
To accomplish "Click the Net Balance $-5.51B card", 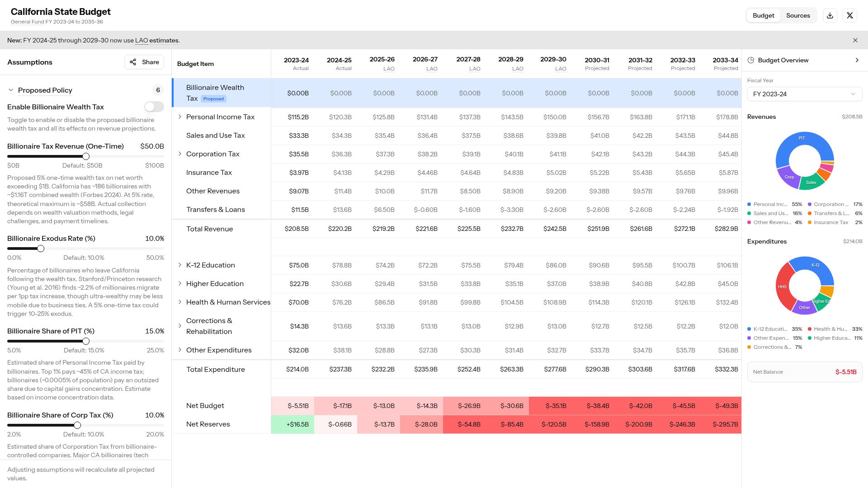I will (805, 372).
